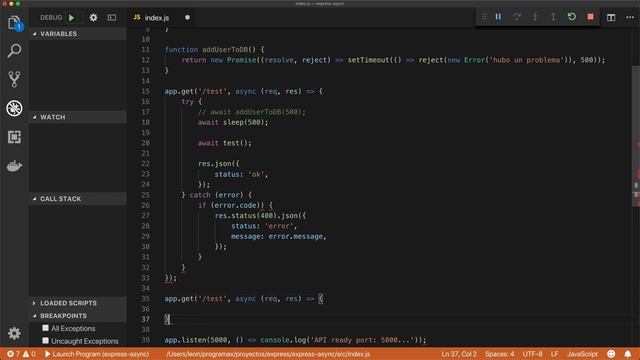Place cursor on line 18 await sleep(500)
The width and height of the screenshot is (640, 360).
pyautogui.click(x=233, y=122)
